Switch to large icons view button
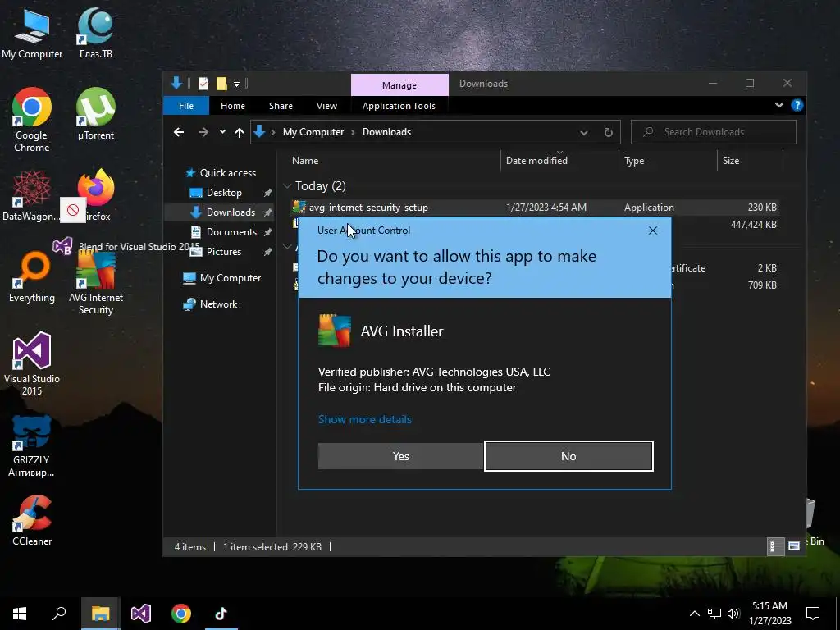 793,546
